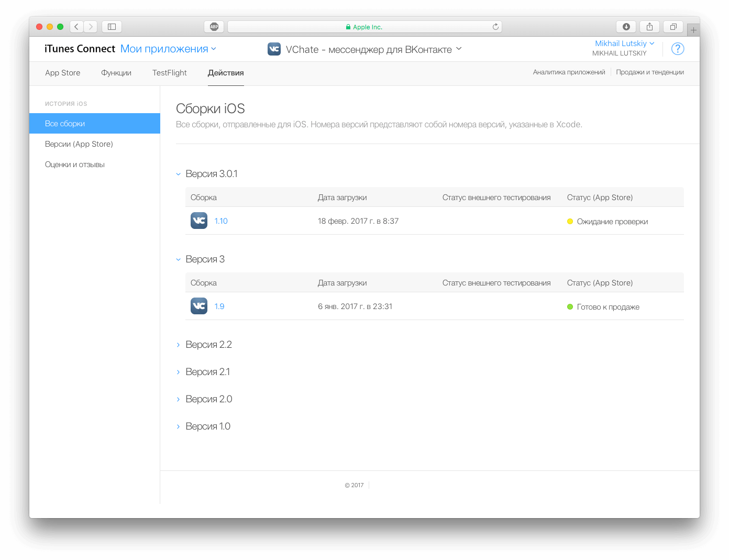This screenshot has width=729, height=560.
Task: Click the yellow status dot for Ожидание проверки
Action: [x=570, y=222]
